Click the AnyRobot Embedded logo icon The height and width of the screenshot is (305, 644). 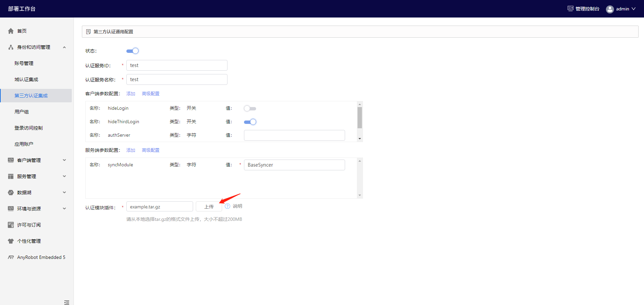coord(11,257)
